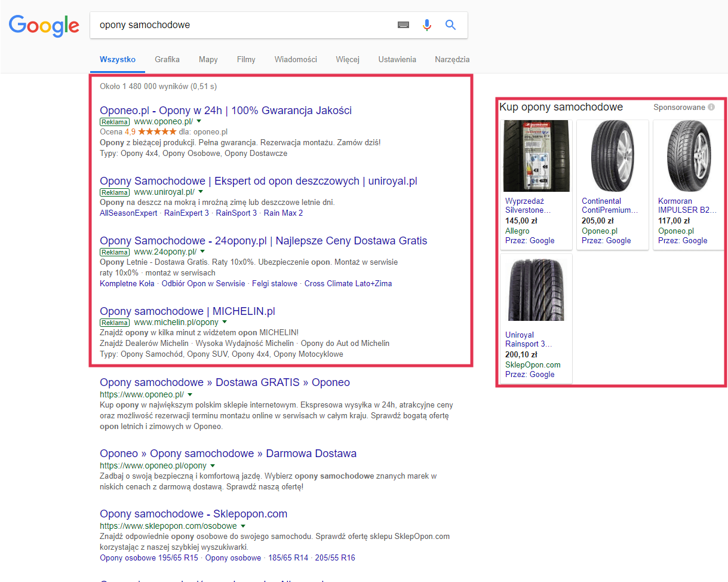Start voice search with the microphone icon
The height and width of the screenshot is (582, 728).
coord(426,24)
